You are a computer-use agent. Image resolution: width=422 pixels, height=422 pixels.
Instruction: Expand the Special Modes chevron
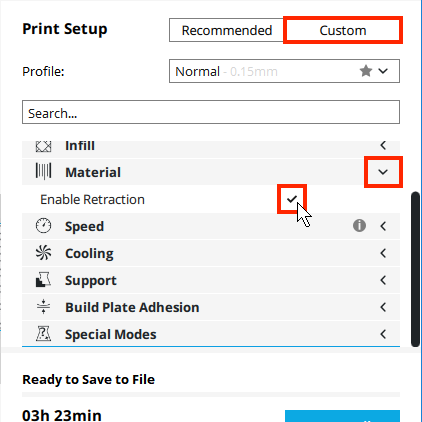tap(383, 334)
